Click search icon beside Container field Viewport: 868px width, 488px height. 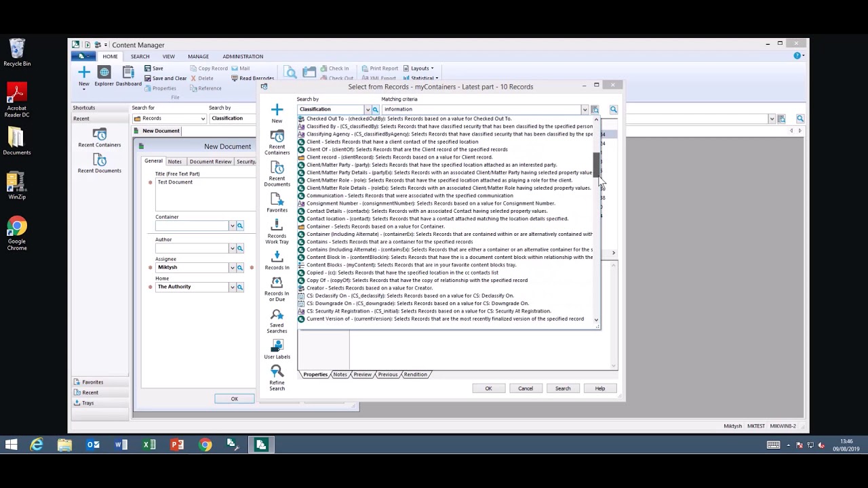pyautogui.click(x=239, y=225)
